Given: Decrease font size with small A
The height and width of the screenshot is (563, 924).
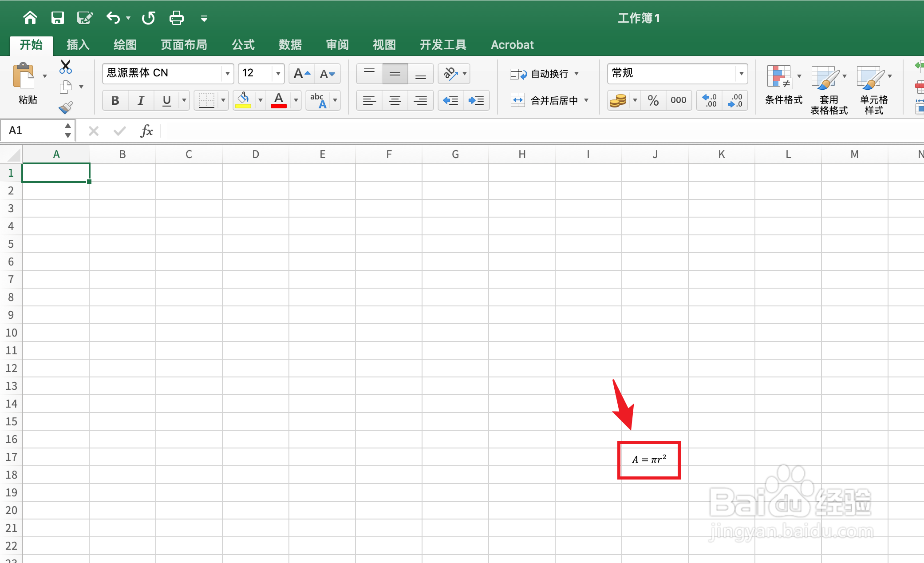Looking at the screenshot, I should pos(328,74).
